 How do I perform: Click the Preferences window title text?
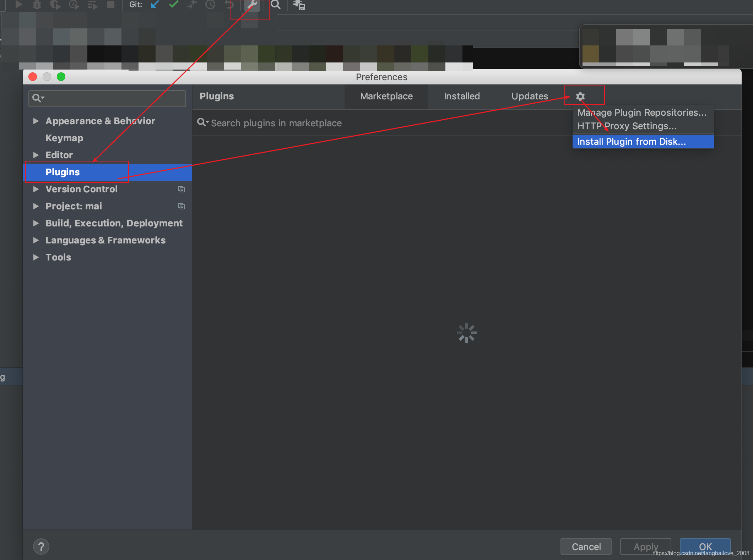(381, 77)
